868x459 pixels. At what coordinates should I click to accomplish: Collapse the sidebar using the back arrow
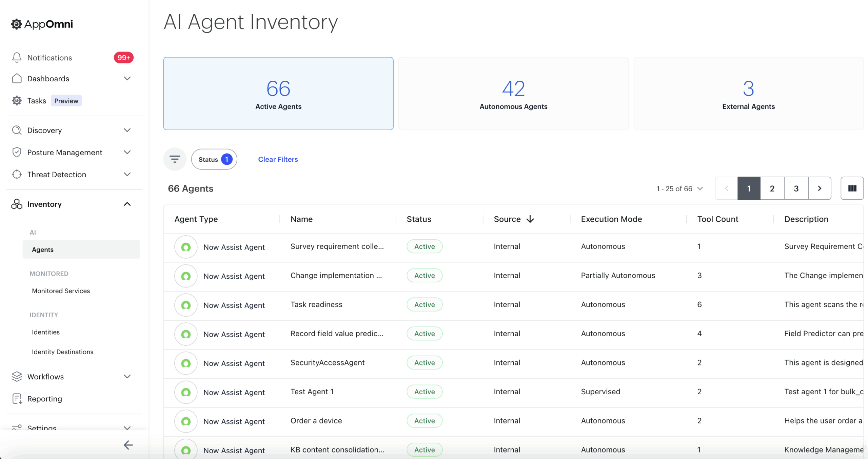[x=128, y=445]
